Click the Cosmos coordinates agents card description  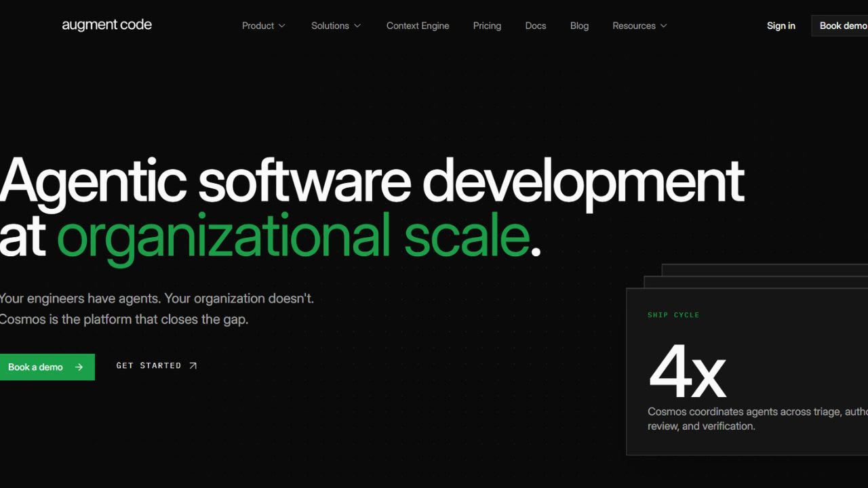757,419
